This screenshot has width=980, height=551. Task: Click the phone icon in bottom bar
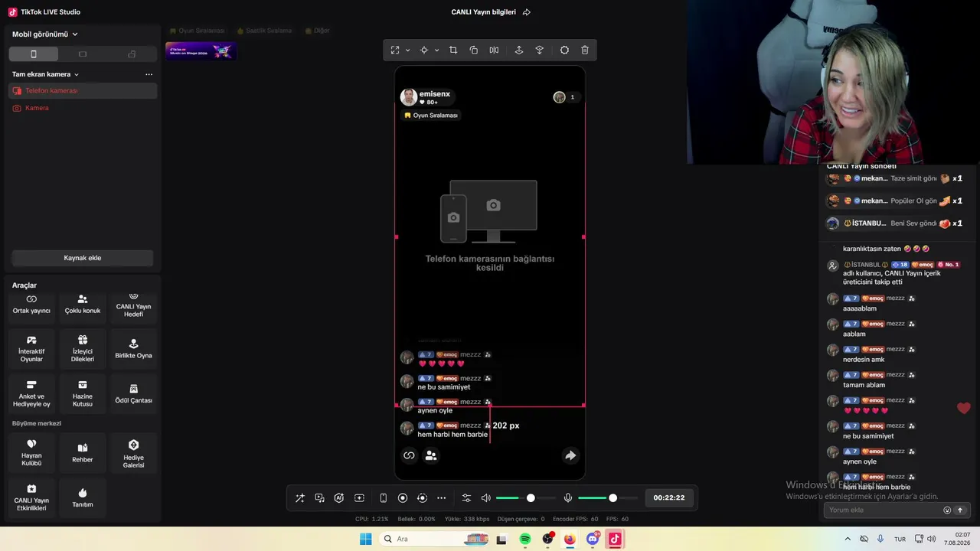point(383,498)
